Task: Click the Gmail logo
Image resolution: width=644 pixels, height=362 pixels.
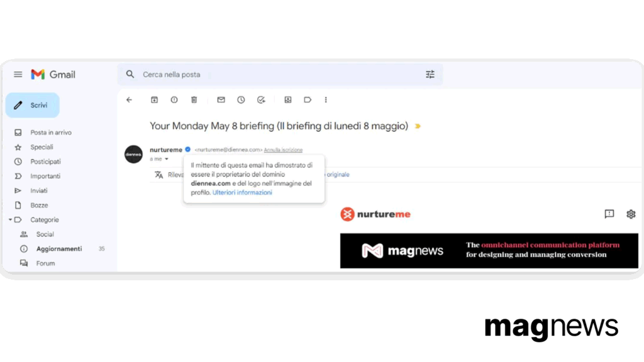Action: pyautogui.click(x=53, y=74)
